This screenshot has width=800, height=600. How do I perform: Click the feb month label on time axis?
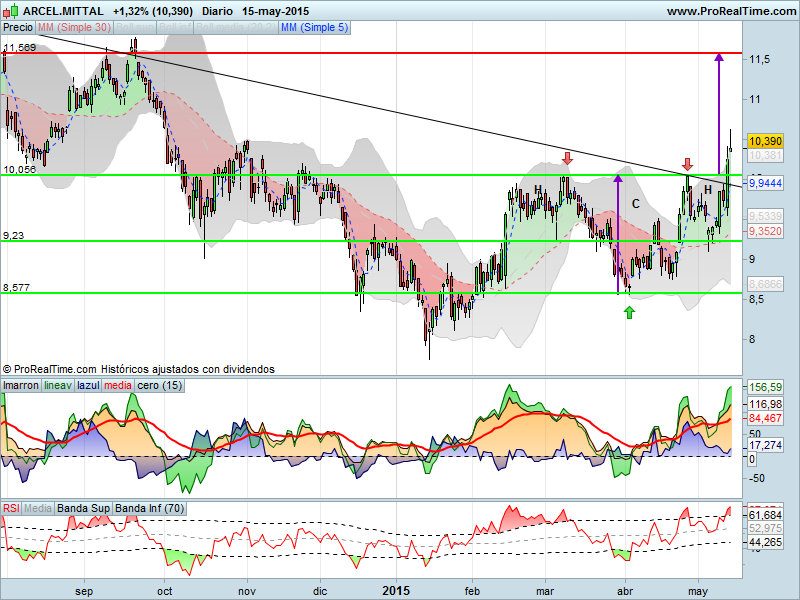coord(472,591)
